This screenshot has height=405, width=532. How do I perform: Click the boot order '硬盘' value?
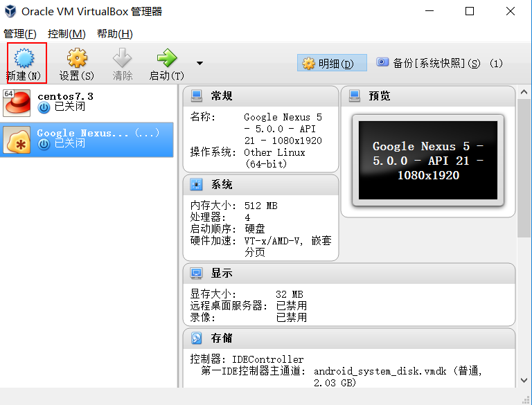click(255, 229)
